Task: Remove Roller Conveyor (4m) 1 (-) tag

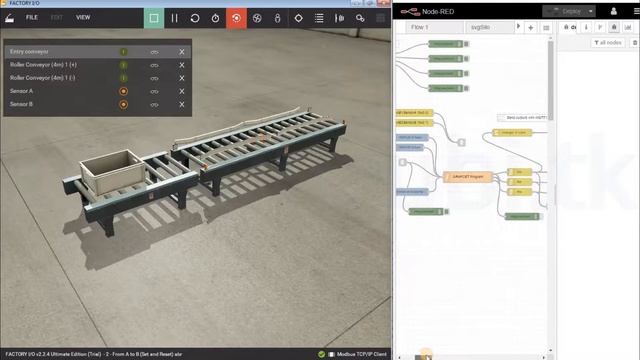Action: tap(182, 78)
